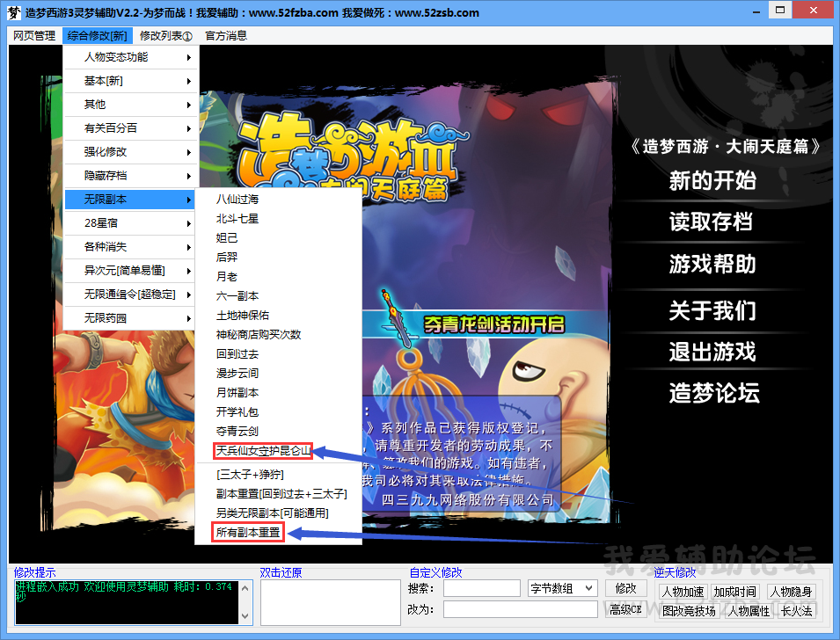Open the 官方消息 menu

226,36
